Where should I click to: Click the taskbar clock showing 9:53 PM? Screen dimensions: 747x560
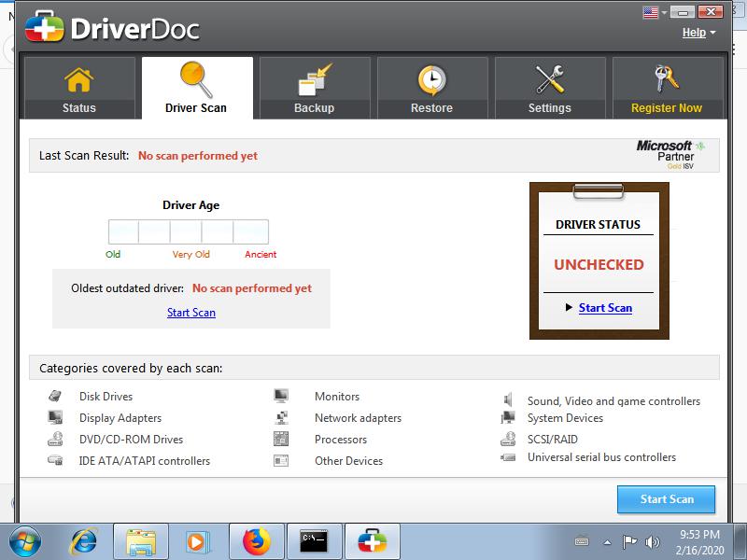(x=699, y=542)
